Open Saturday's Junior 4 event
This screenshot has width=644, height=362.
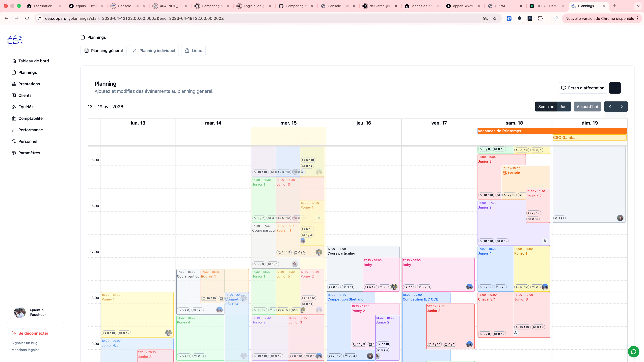496,269
